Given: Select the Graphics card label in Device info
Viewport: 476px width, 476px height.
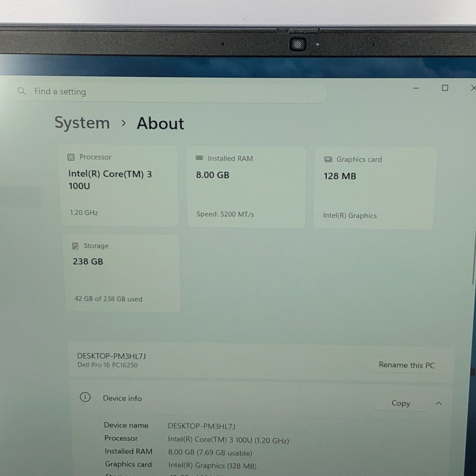Looking at the screenshot, I should [129, 464].
